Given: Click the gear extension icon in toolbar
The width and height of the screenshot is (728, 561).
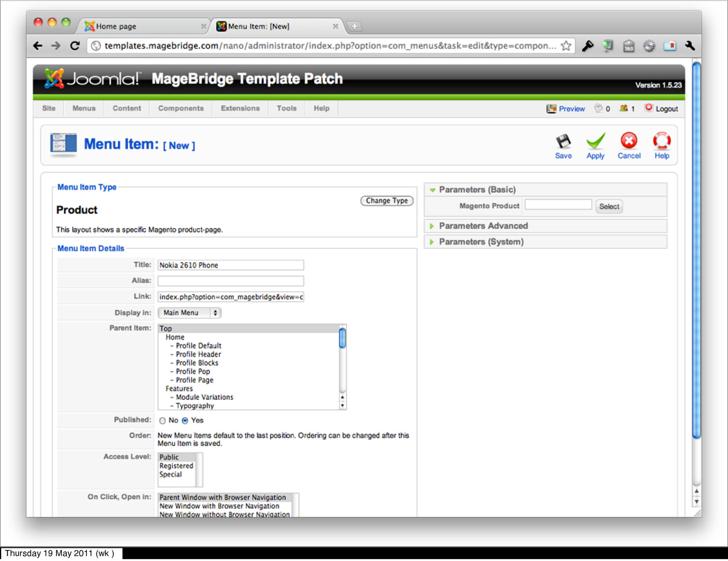Looking at the screenshot, I should pos(649,46).
